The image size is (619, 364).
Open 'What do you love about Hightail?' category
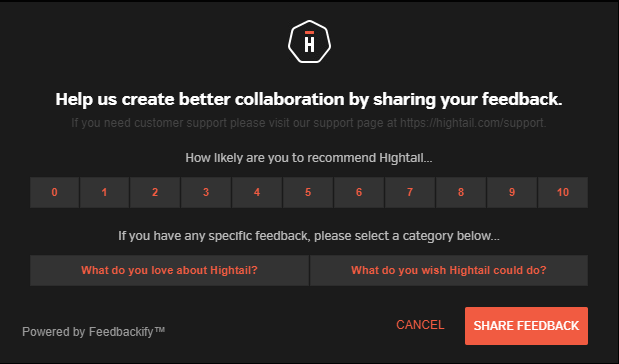(169, 270)
